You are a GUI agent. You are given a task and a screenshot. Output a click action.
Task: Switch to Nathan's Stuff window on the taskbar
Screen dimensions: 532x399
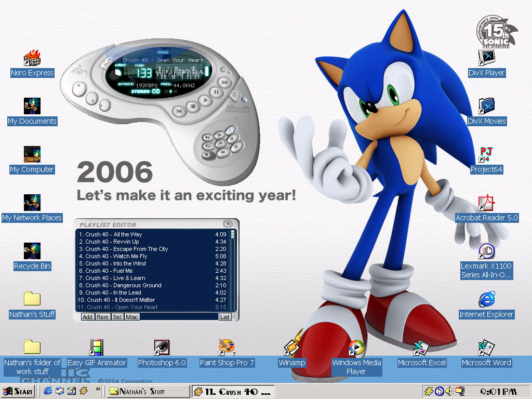(148, 391)
